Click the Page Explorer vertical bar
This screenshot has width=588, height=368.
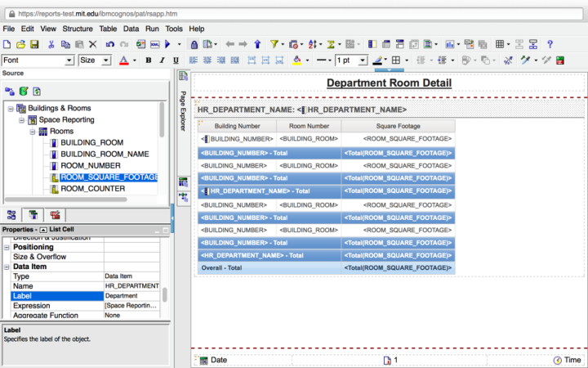(x=183, y=110)
